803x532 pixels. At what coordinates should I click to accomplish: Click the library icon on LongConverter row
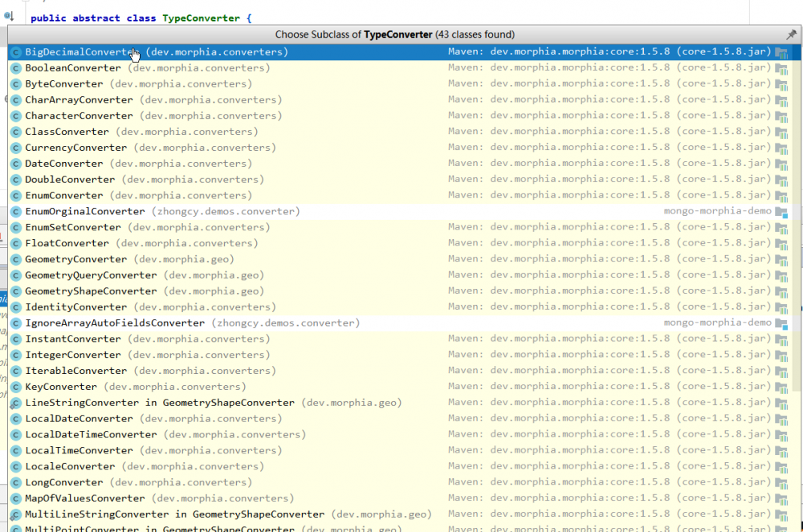[x=781, y=482]
